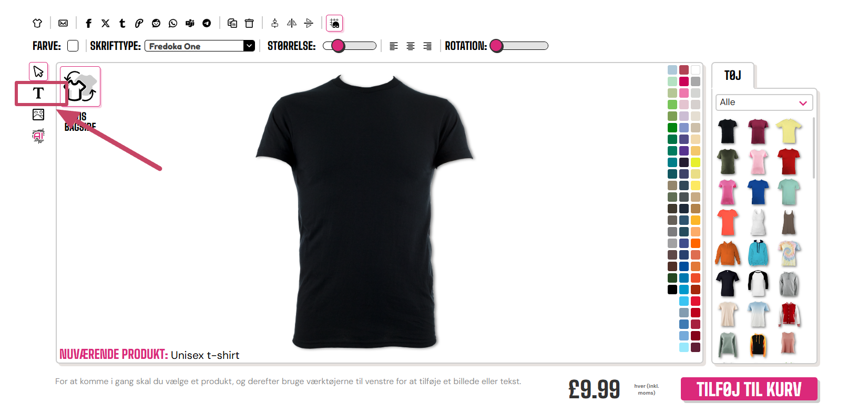Click the Farve color box
The height and width of the screenshot is (413, 868).
coord(73,46)
